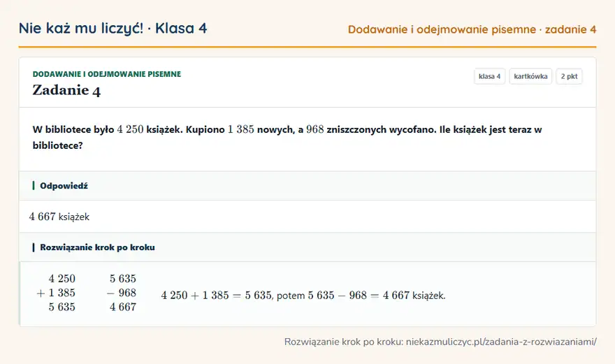Click the 'kartkówka' tag

point(530,76)
